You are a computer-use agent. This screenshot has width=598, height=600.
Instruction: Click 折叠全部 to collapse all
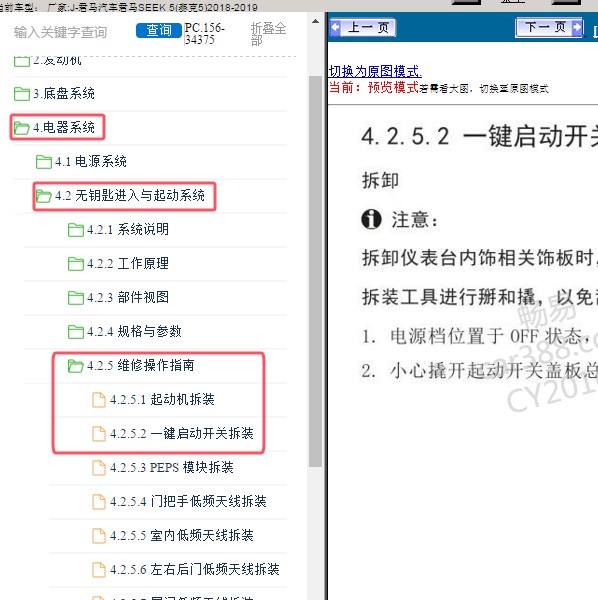[x=268, y=34]
